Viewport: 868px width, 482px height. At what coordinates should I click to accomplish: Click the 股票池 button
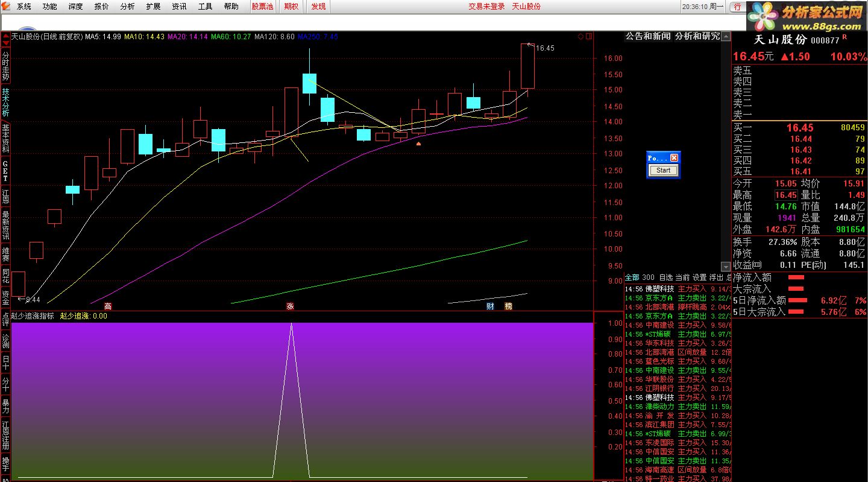click(x=262, y=7)
